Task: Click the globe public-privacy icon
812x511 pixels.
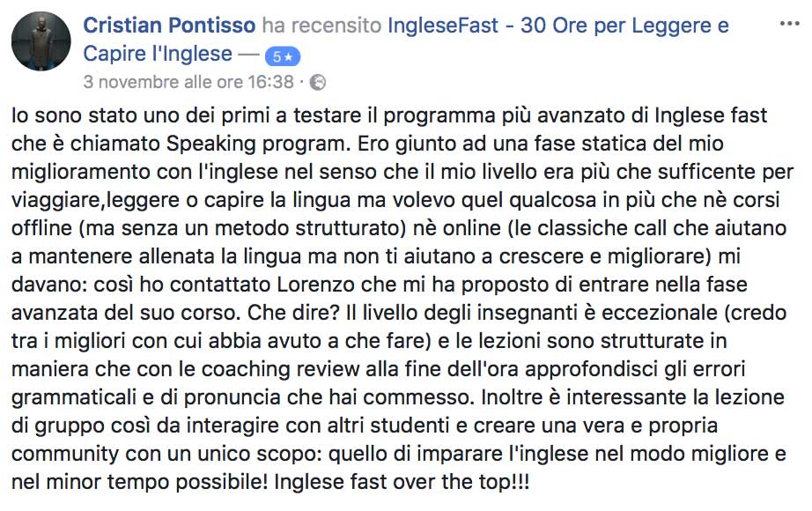Action: 318,83
